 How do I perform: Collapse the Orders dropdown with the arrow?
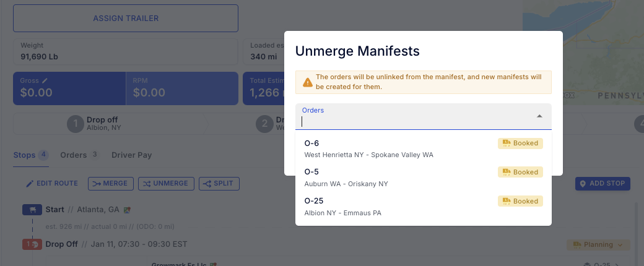(x=539, y=116)
